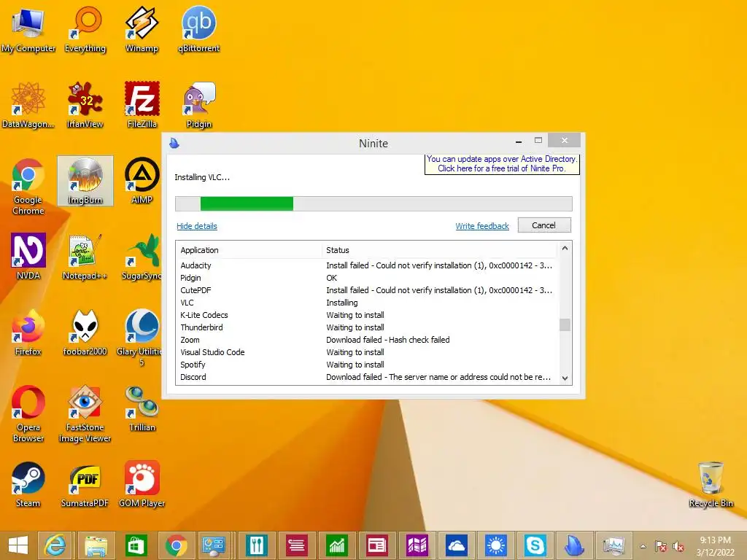Screen dimensions: 747x560
Task: Select the Thunderbird row
Action: pos(367,327)
